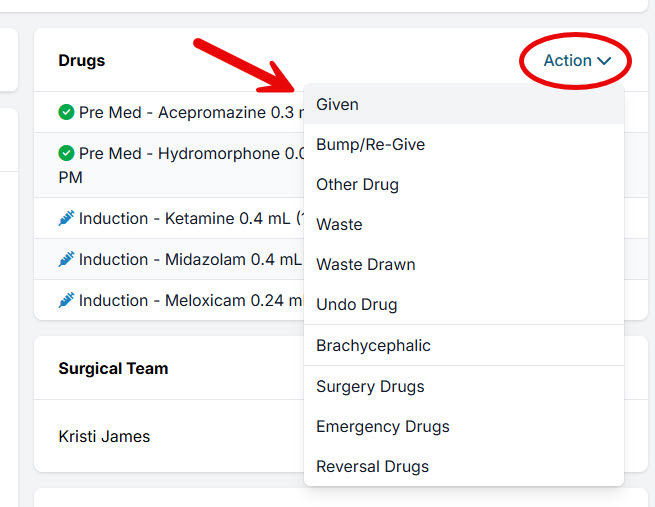The width and height of the screenshot is (655, 507).
Task: Choose Waste Drawn from the list
Action: (x=365, y=264)
